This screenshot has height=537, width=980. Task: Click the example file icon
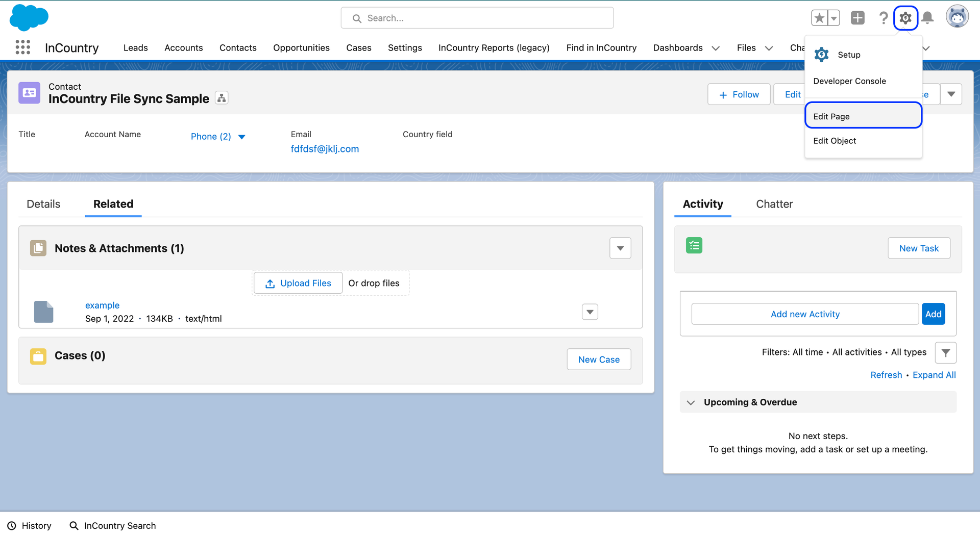pos(44,312)
